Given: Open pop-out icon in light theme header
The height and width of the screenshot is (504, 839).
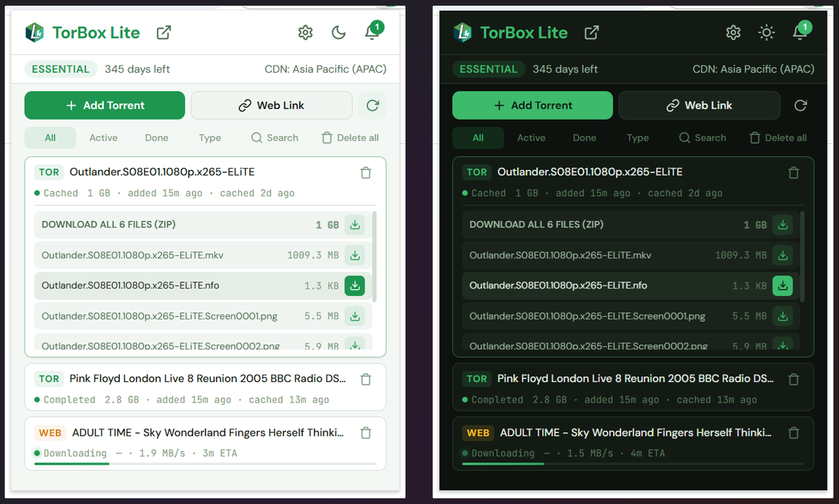Looking at the screenshot, I should tap(164, 32).
